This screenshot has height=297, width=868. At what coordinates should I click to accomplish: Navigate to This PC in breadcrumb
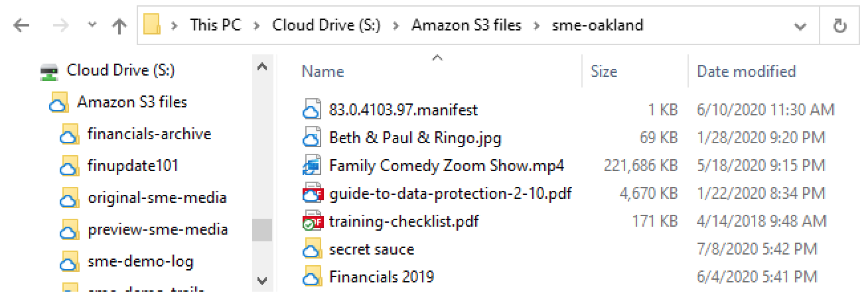pos(215,26)
